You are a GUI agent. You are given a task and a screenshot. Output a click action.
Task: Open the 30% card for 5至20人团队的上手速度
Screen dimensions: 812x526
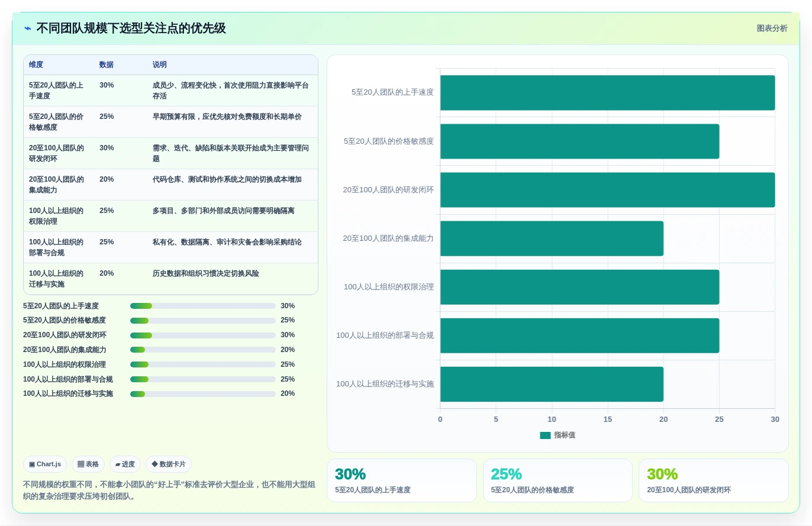tap(402, 480)
